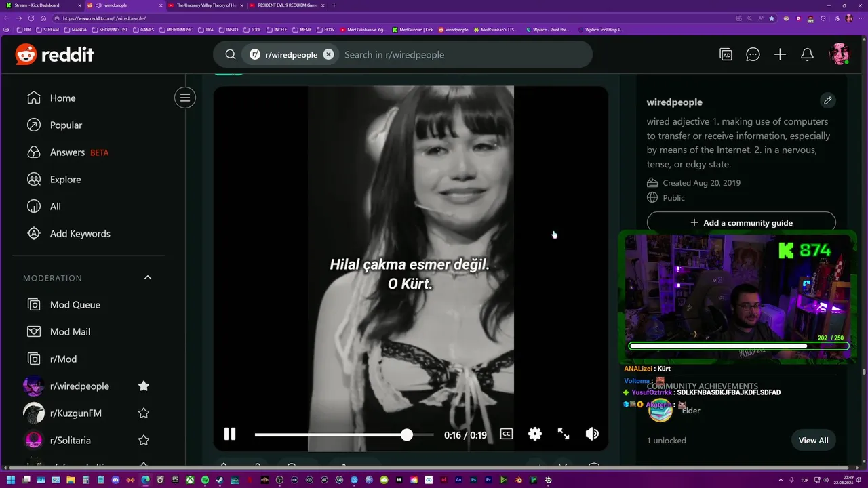
Task: Favorite r/KuzgunFM with the star
Action: pyautogui.click(x=144, y=413)
